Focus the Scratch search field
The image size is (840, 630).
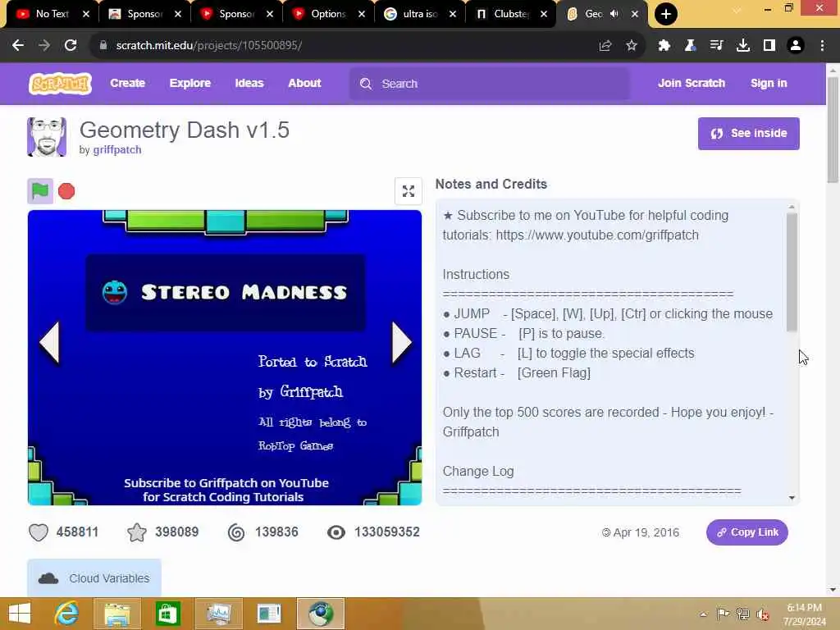pos(490,84)
